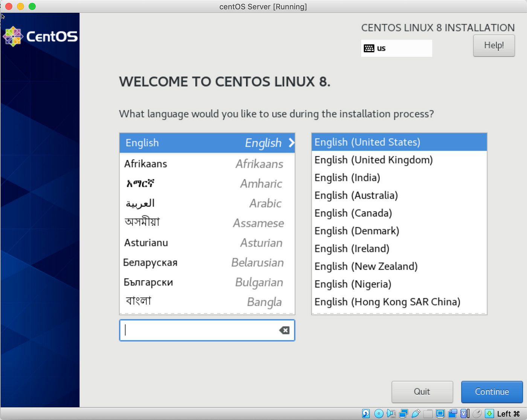Clear the language search field with backspace icon
This screenshot has height=420, width=527.
(284, 330)
